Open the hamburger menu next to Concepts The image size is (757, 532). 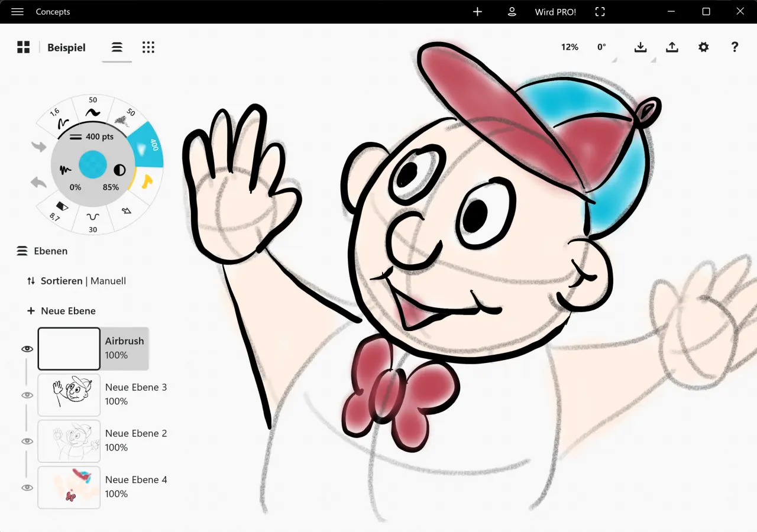coord(17,11)
